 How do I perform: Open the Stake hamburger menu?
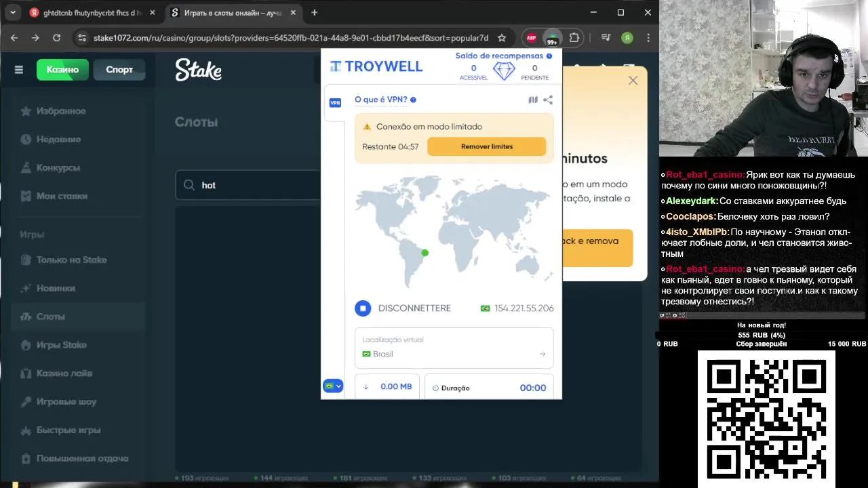coord(18,70)
